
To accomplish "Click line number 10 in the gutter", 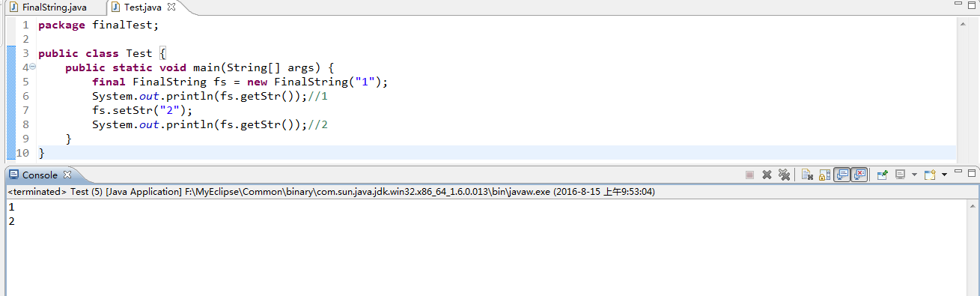I will tap(22, 153).
